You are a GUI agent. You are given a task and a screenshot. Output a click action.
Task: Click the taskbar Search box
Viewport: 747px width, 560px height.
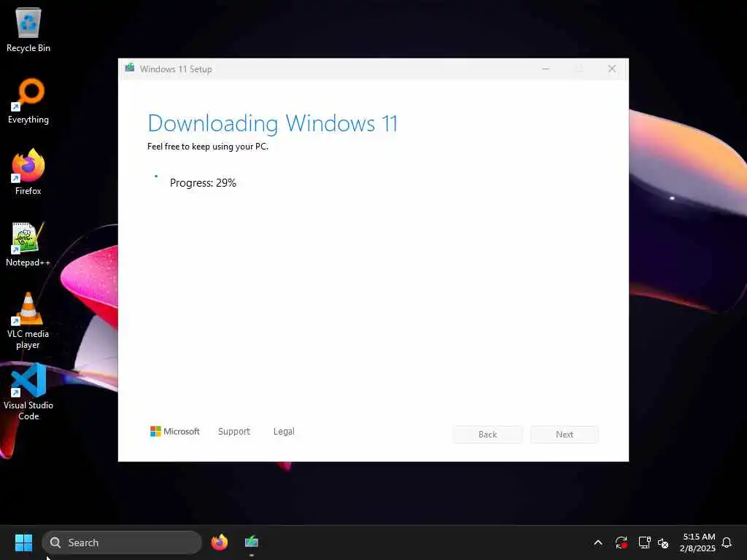click(122, 542)
